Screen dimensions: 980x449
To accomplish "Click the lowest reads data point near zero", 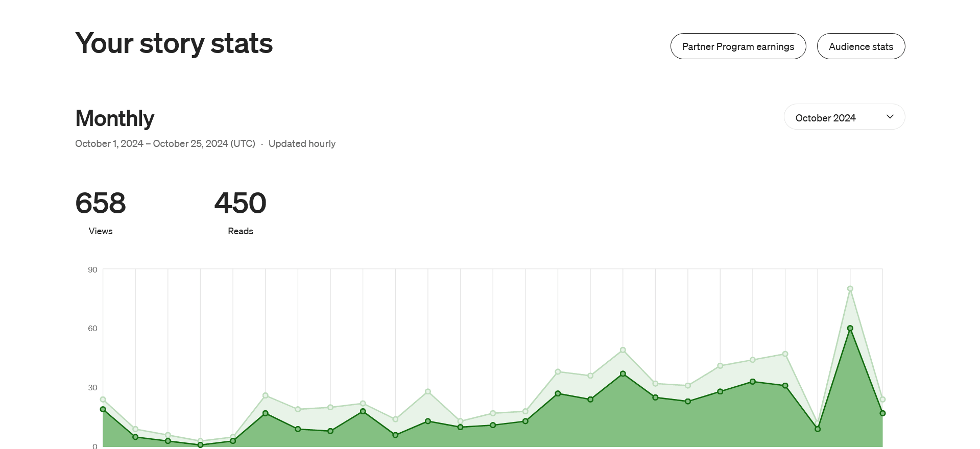I will pyautogui.click(x=200, y=445).
